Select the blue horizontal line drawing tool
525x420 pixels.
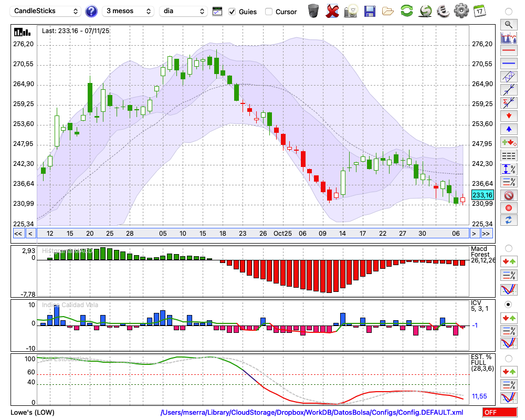[508, 64]
